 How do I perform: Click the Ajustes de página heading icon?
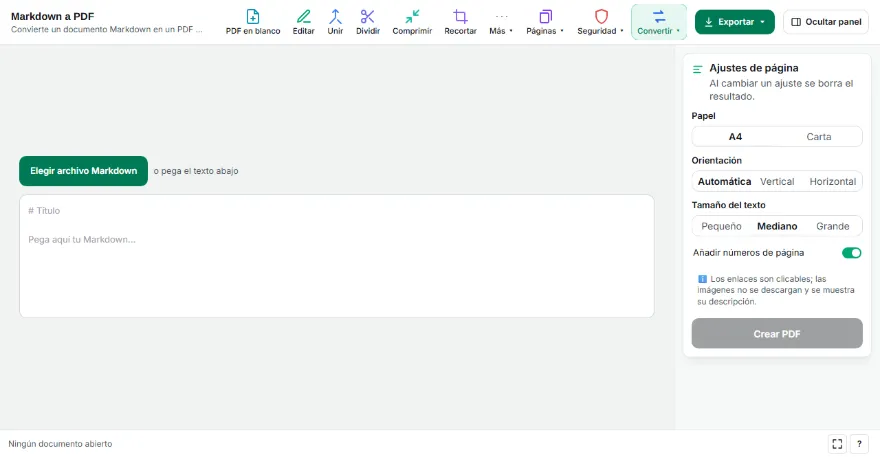[x=698, y=69]
